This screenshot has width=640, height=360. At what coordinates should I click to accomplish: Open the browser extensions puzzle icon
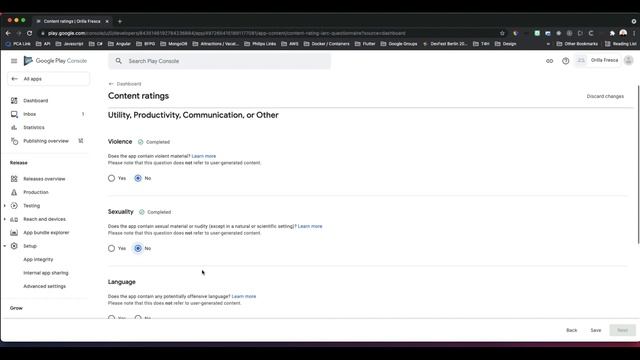pos(612,33)
